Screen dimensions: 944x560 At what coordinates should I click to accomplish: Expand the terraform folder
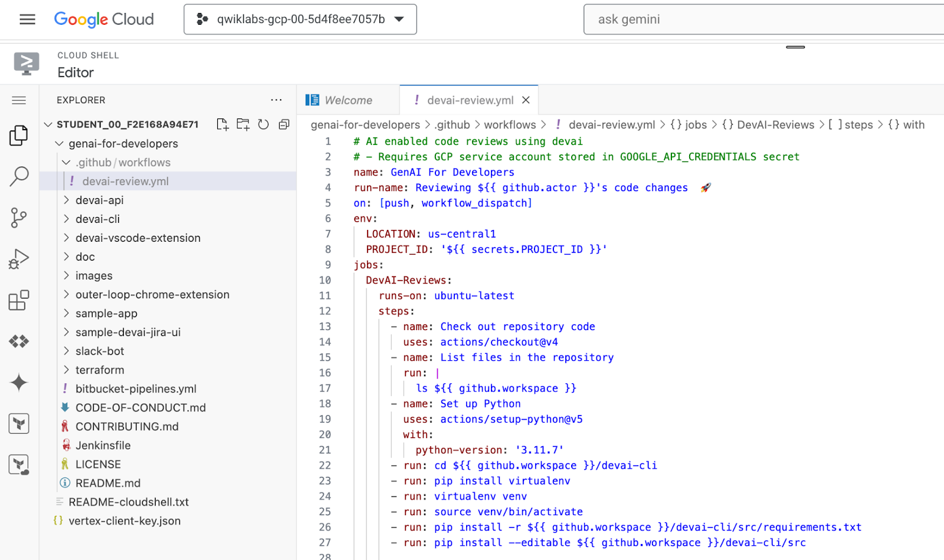tap(99, 370)
